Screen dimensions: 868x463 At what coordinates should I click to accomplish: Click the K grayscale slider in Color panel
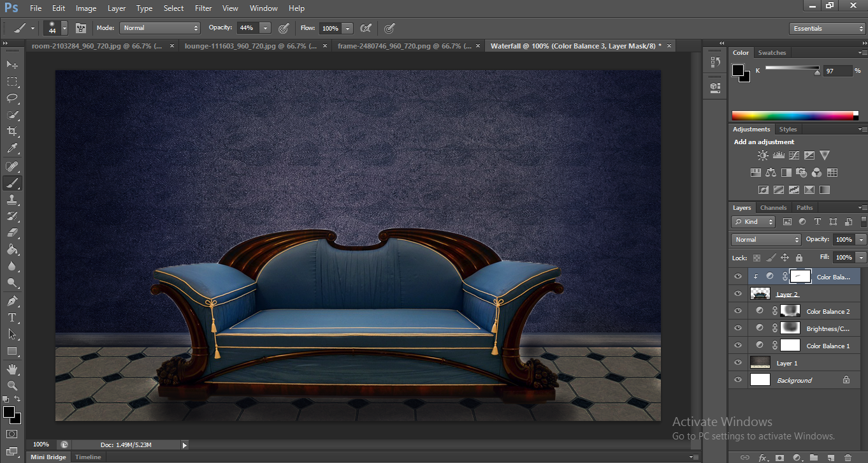click(x=792, y=69)
